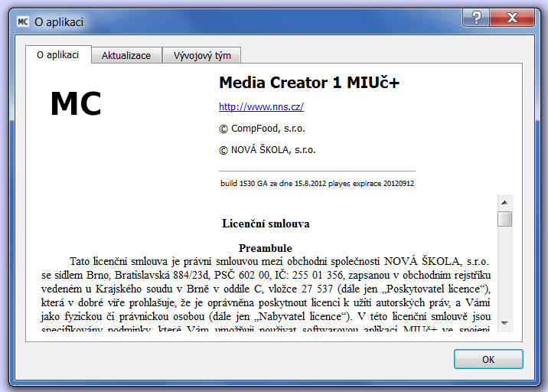Screen dimensions: 548x392
Task: Click the O aplikaci window title text
Action: tap(60, 21)
